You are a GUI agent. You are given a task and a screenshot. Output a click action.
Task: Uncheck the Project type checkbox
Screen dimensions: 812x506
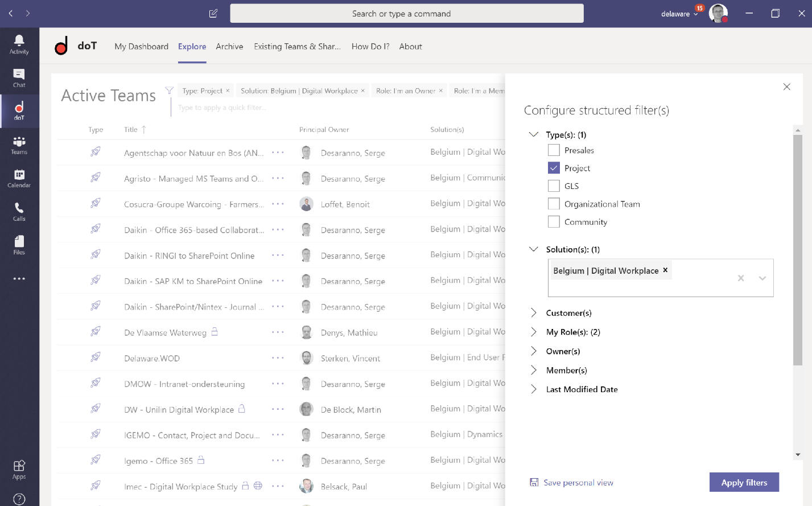point(554,168)
